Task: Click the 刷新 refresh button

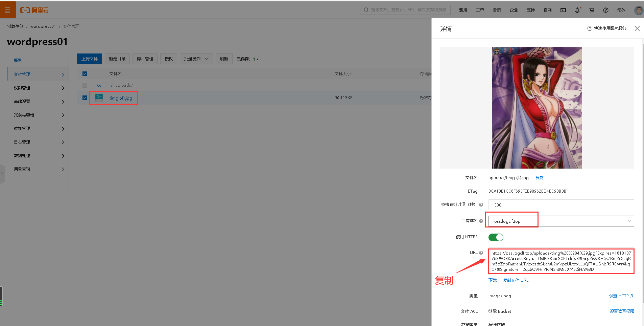Action: 224,59
